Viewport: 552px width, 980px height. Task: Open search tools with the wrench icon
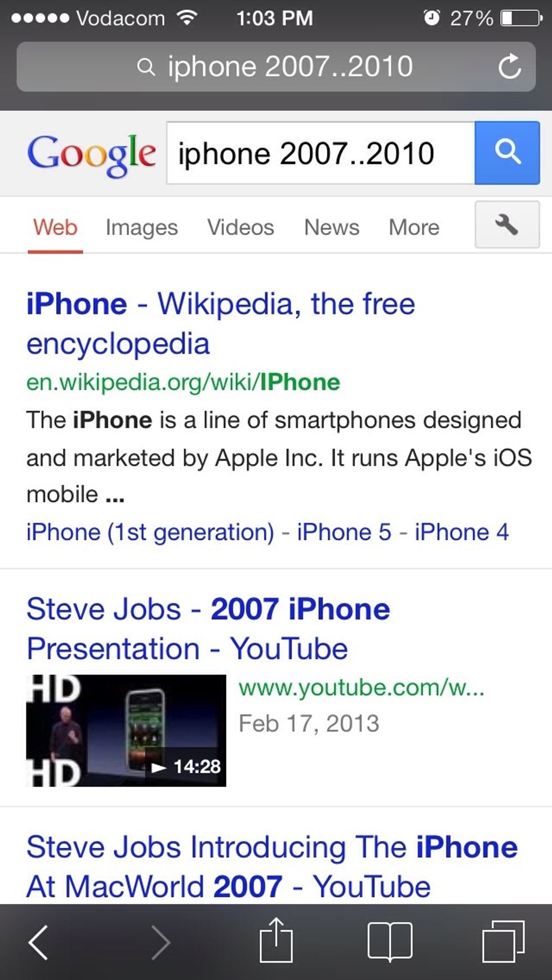[x=507, y=225]
